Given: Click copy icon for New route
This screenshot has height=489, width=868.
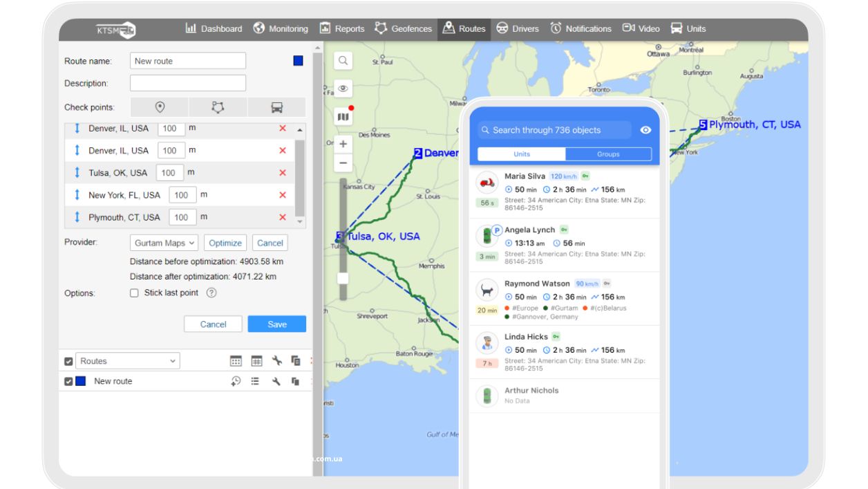Looking at the screenshot, I should tap(295, 381).
